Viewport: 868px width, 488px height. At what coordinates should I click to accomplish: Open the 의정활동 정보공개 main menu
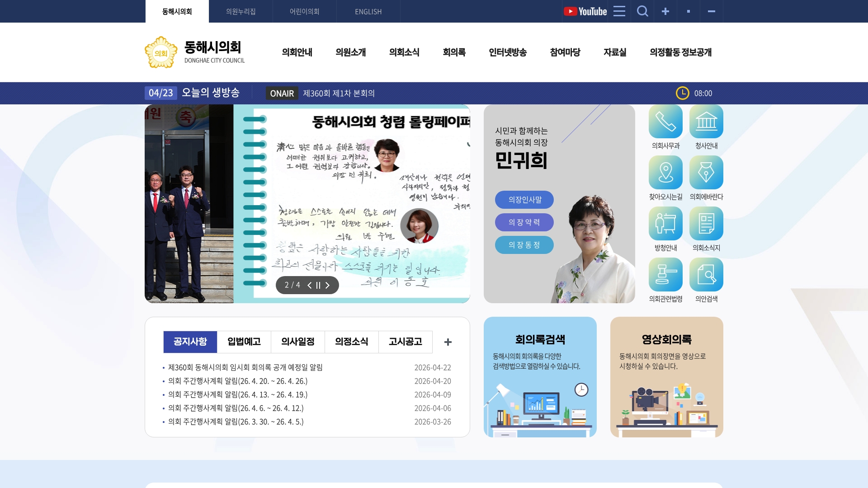tap(680, 52)
